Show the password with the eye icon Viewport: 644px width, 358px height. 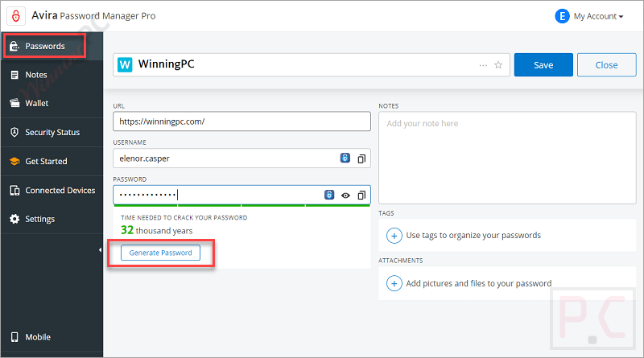point(345,195)
